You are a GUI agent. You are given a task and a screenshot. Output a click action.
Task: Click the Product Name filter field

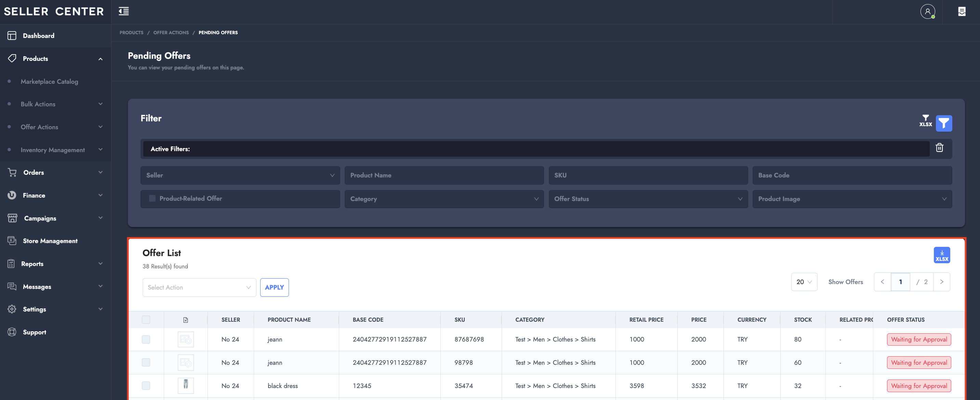(443, 175)
